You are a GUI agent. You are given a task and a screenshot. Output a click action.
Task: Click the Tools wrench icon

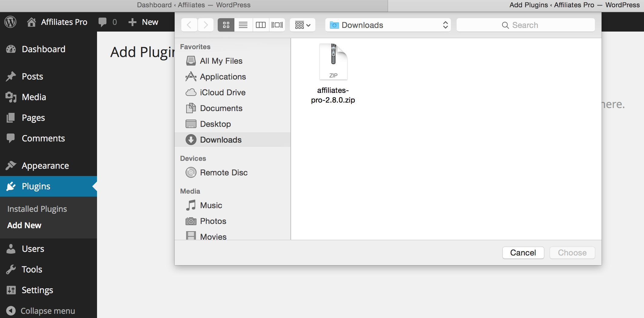[x=11, y=269]
